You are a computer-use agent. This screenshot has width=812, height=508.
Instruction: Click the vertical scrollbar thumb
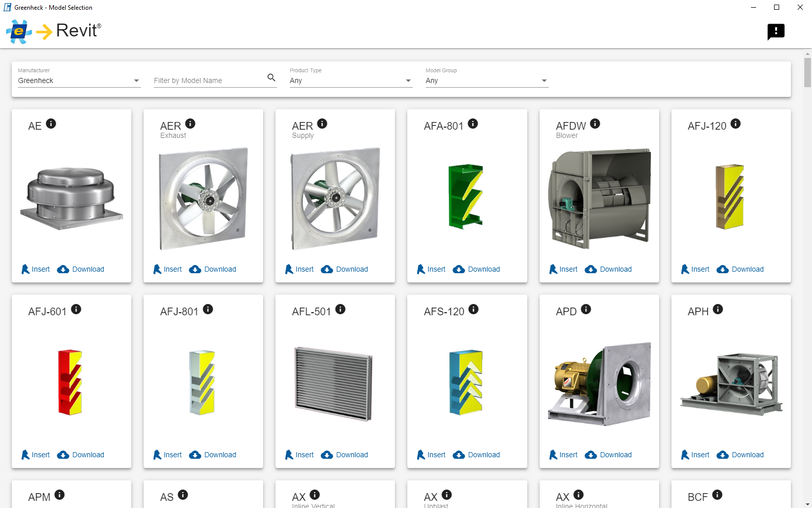[807, 72]
